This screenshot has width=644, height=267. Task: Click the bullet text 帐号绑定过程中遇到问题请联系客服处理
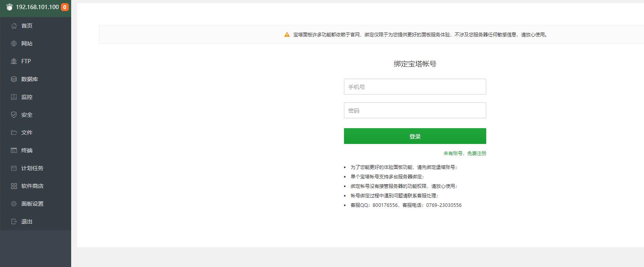tap(395, 196)
